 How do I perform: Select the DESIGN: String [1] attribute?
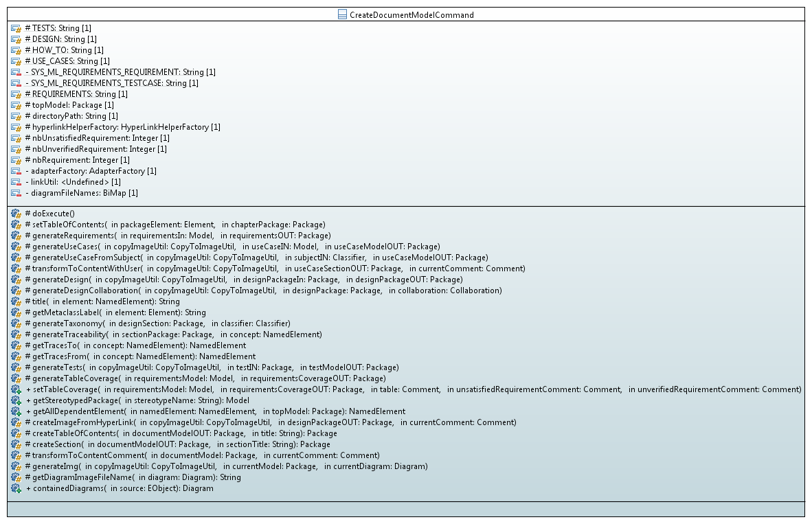click(x=60, y=39)
